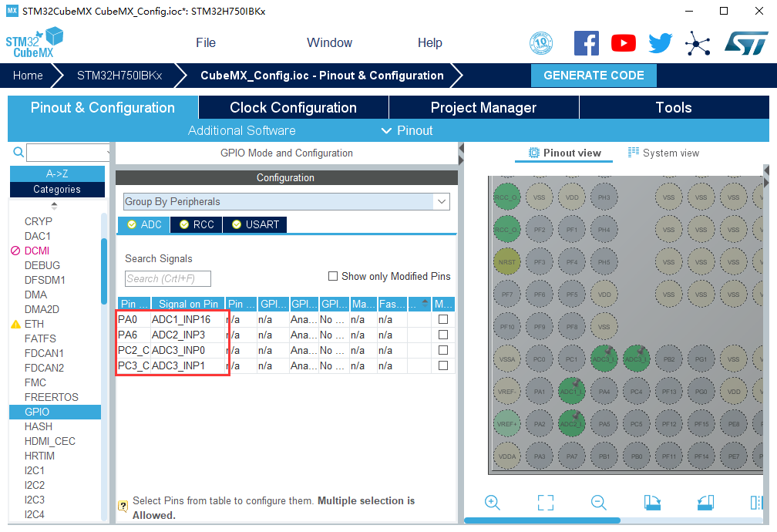Enable Show only Modified Pins checkbox
The width and height of the screenshot is (777, 532).
pos(333,276)
